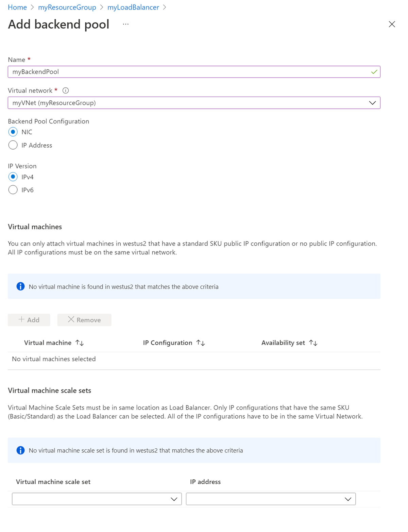Switch IP Version to IPv6

point(13,189)
